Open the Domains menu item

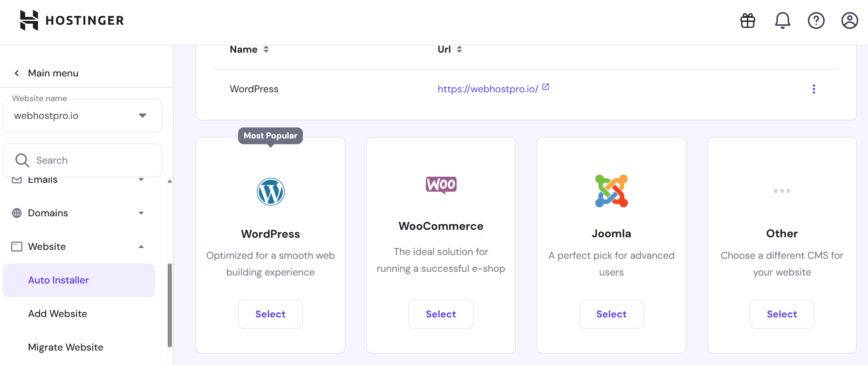48,213
